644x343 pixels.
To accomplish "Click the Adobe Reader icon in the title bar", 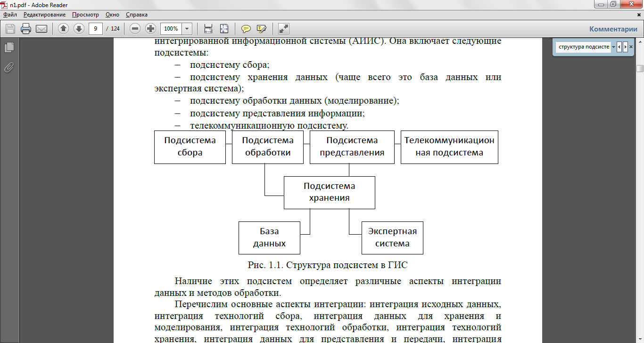I will (x=5, y=5).
